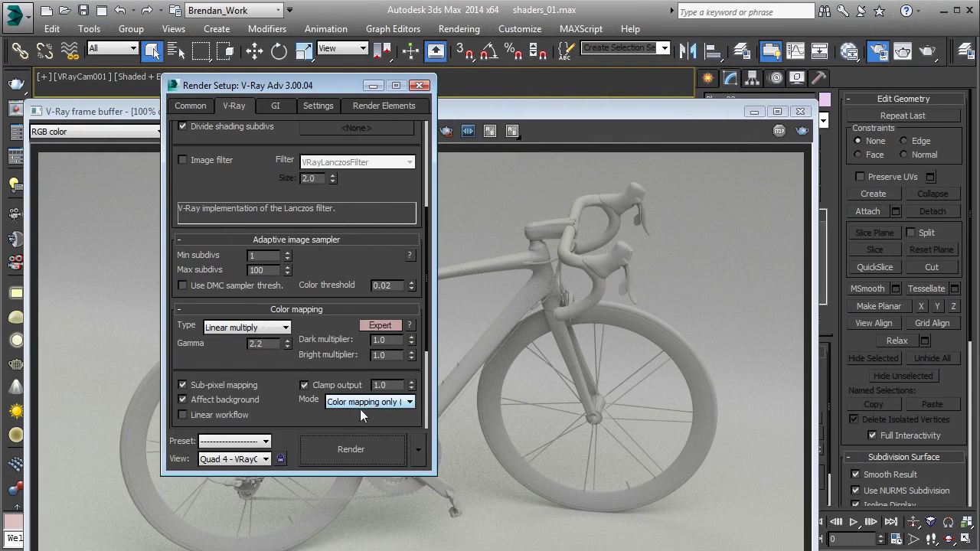Open the Rendering menu

459,28
